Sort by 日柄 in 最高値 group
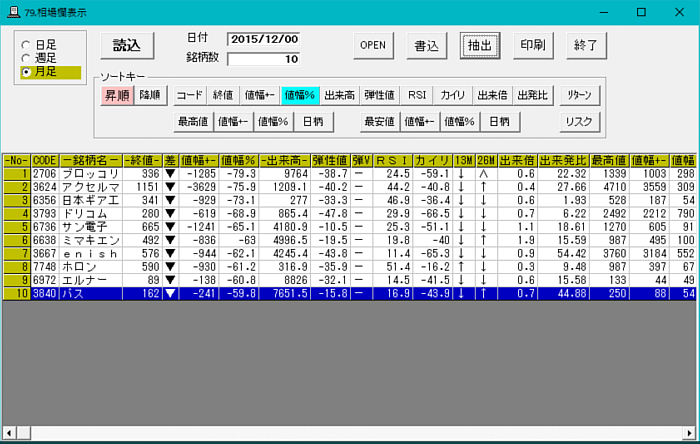 click(x=313, y=122)
